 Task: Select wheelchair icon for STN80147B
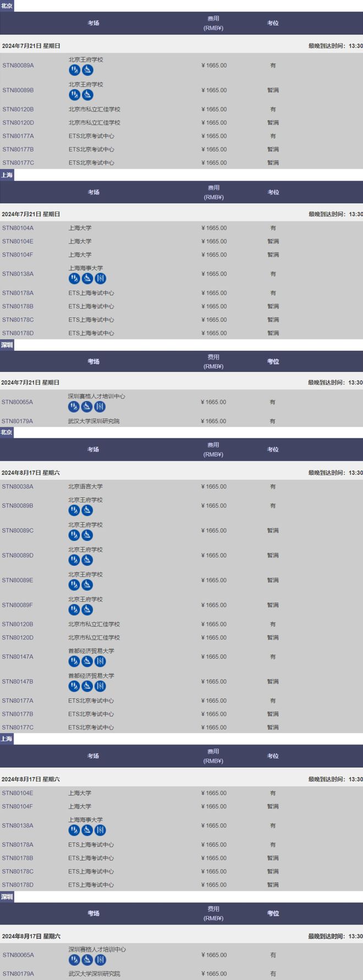coord(87,685)
